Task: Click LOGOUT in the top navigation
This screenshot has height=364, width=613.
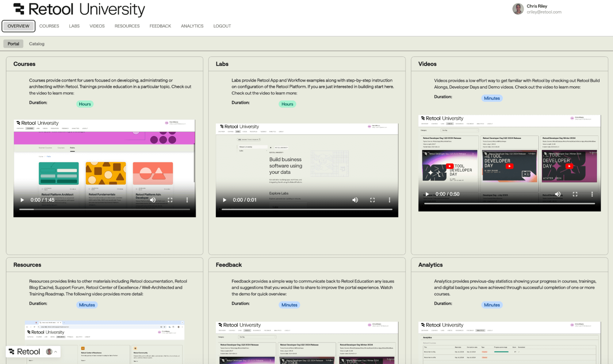Action: [222, 26]
